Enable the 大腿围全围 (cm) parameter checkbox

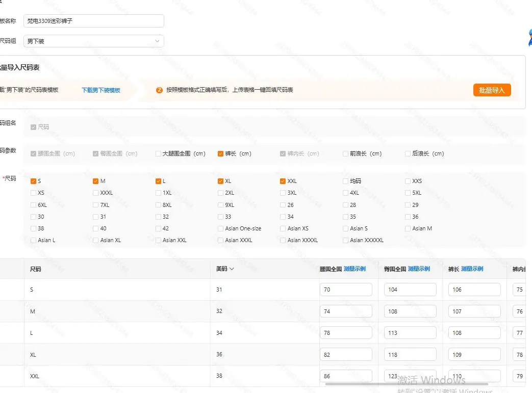(x=158, y=153)
